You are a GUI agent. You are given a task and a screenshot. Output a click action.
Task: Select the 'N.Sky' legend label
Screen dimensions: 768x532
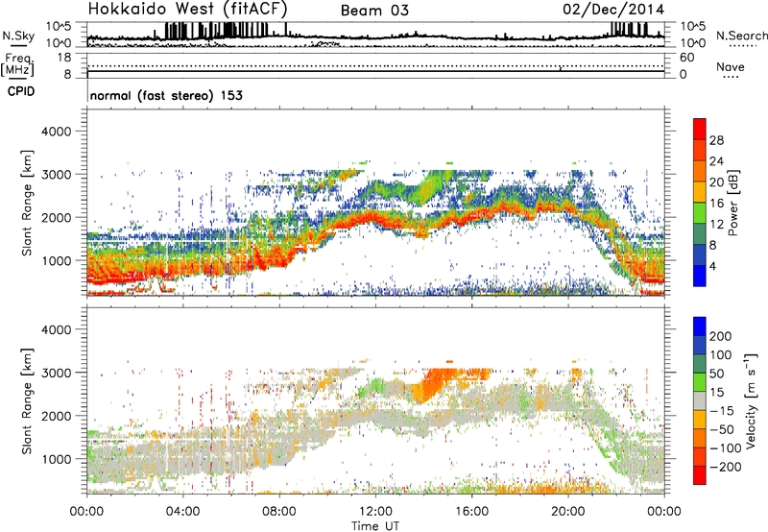(18, 36)
